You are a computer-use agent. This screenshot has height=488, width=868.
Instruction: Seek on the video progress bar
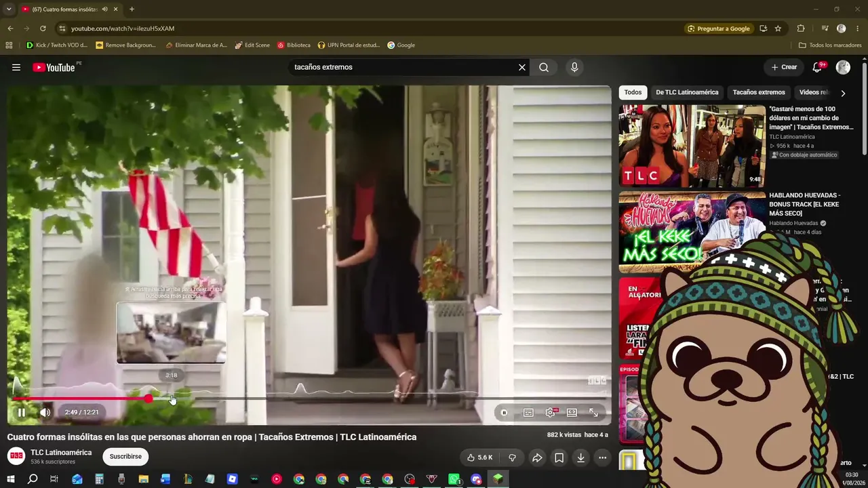click(x=309, y=399)
